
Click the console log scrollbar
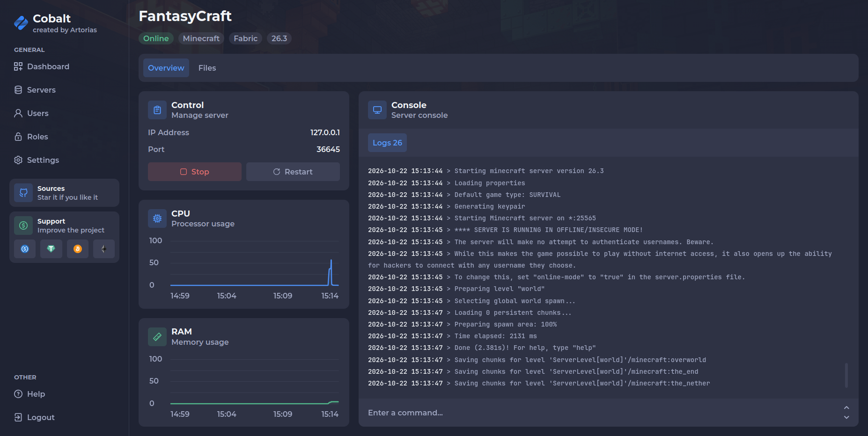point(846,375)
